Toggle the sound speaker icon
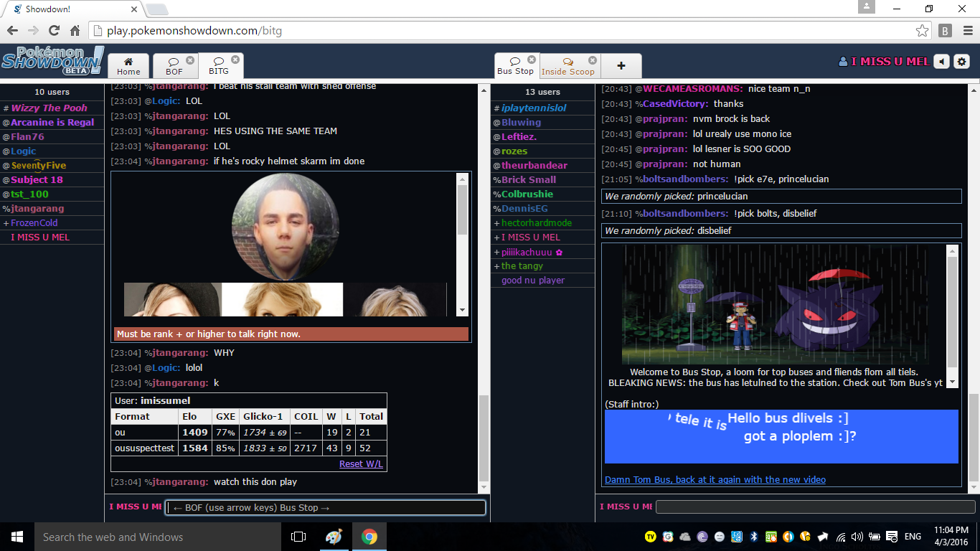The height and width of the screenshot is (551, 980). 941,62
